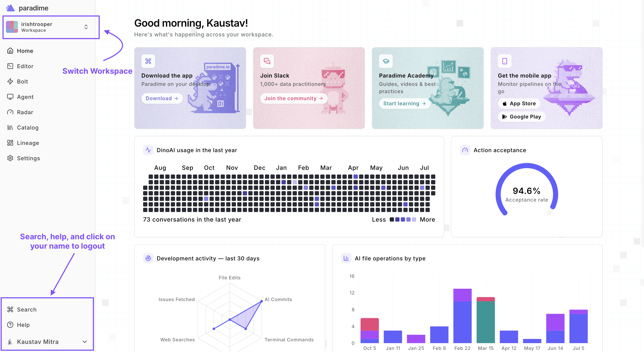Click the darkest legend swatch beside Less
This screenshot has height=352, width=644.
click(392, 219)
